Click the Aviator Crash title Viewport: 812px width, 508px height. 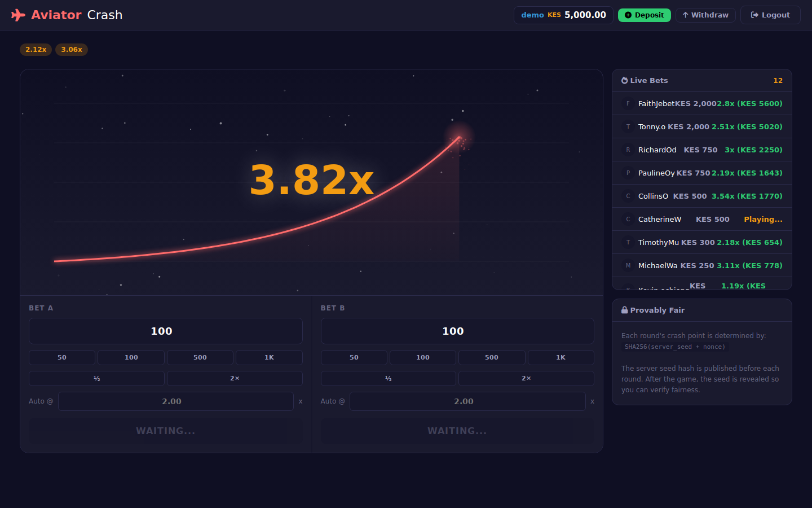pos(77,15)
